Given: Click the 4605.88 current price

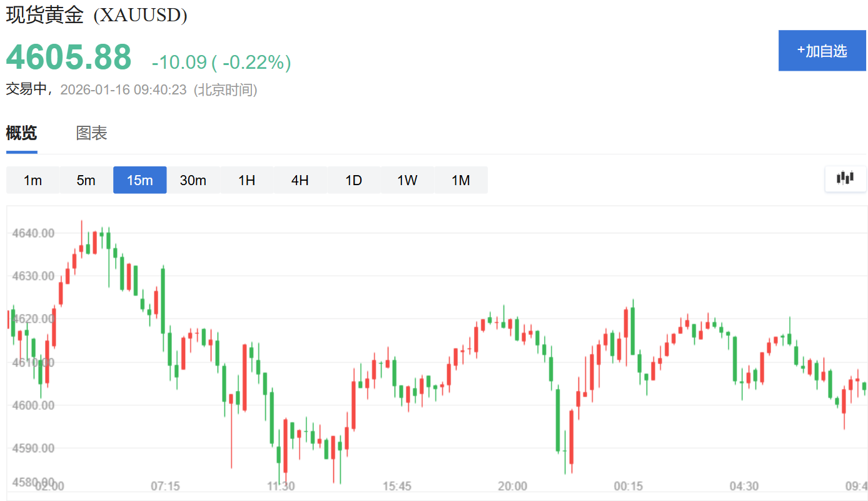Looking at the screenshot, I should tap(69, 58).
